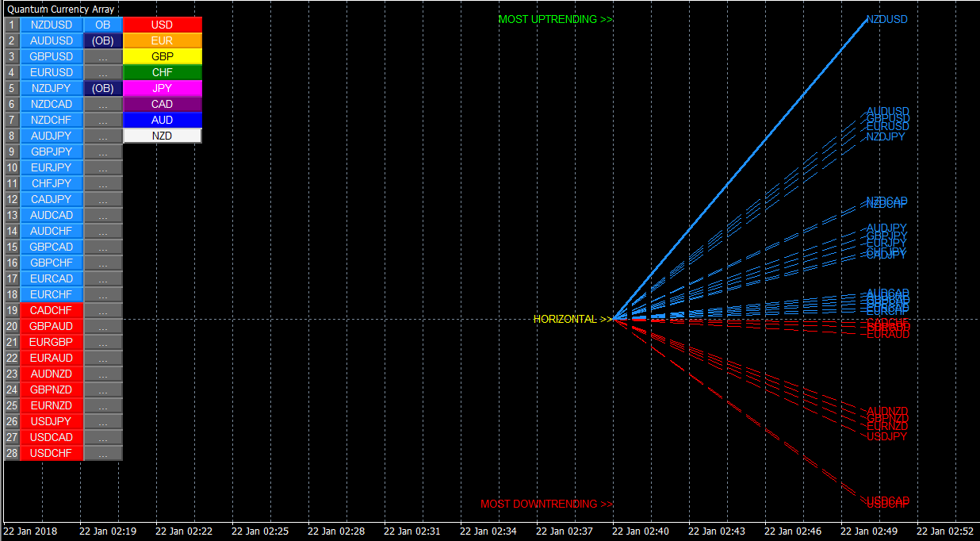This screenshot has width=980, height=541.
Task: Open the USDCHF pair at rank 28
Action: [x=52, y=453]
